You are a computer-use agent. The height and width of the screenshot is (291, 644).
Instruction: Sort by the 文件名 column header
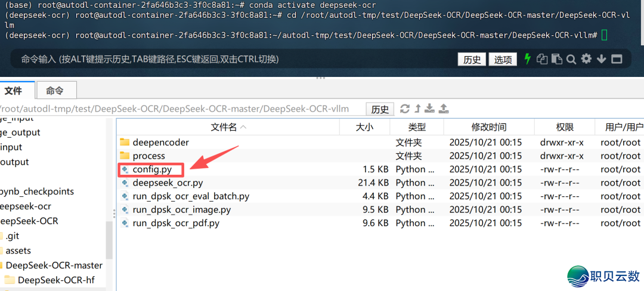pos(228,127)
